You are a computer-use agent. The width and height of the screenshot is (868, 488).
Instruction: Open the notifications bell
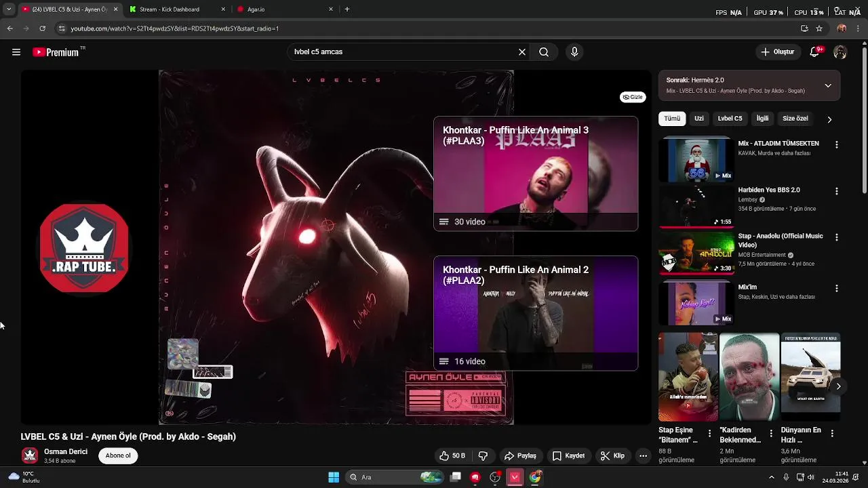815,52
